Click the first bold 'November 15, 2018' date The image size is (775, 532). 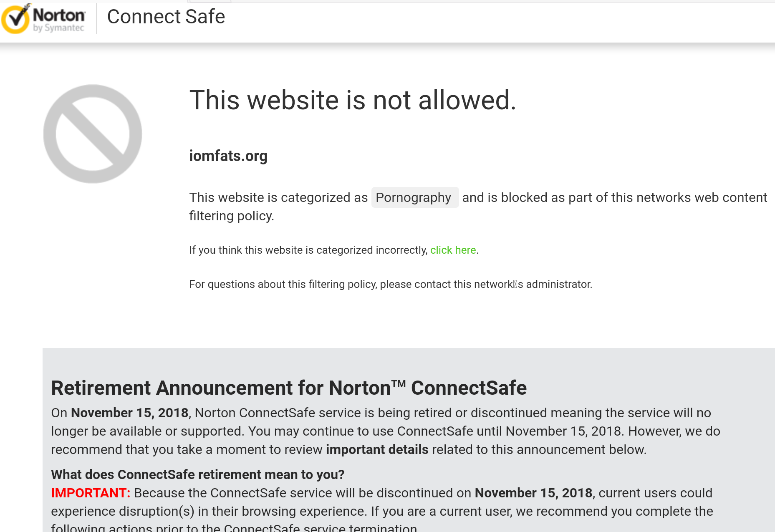[129, 413]
